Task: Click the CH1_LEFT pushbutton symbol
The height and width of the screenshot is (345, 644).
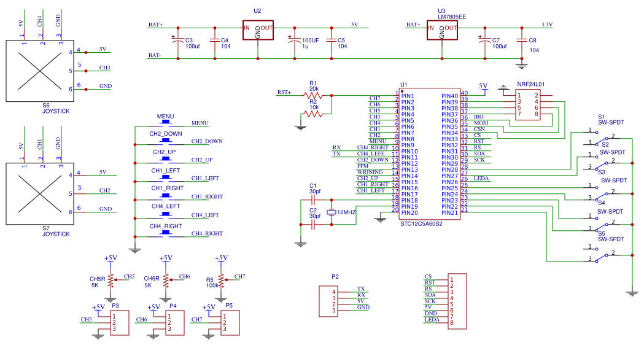Action: tap(166, 178)
